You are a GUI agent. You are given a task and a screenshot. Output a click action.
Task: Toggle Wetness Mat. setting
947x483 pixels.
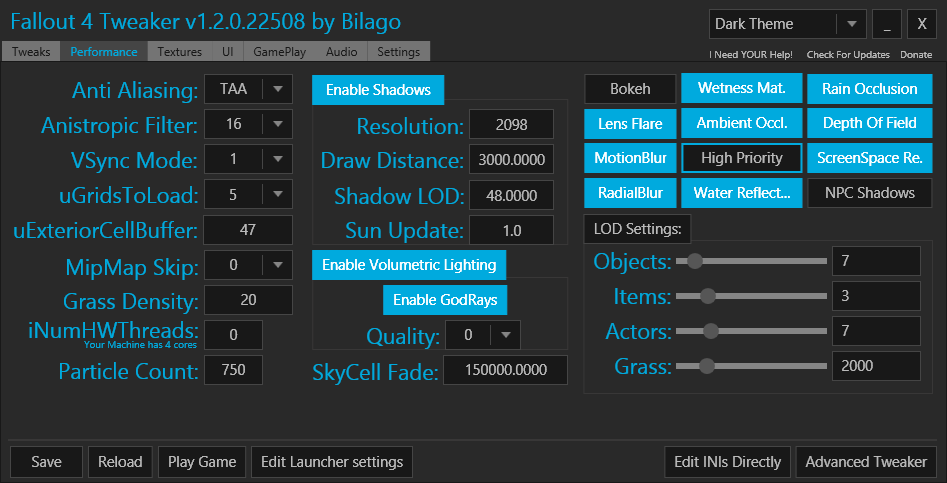click(742, 88)
